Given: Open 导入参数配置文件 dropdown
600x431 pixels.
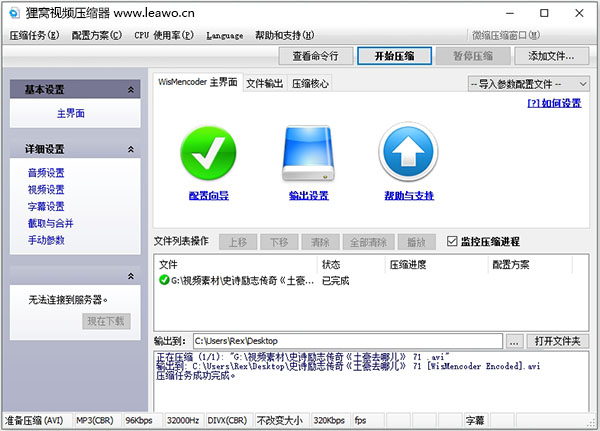Looking at the screenshot, I should point(528,84).
